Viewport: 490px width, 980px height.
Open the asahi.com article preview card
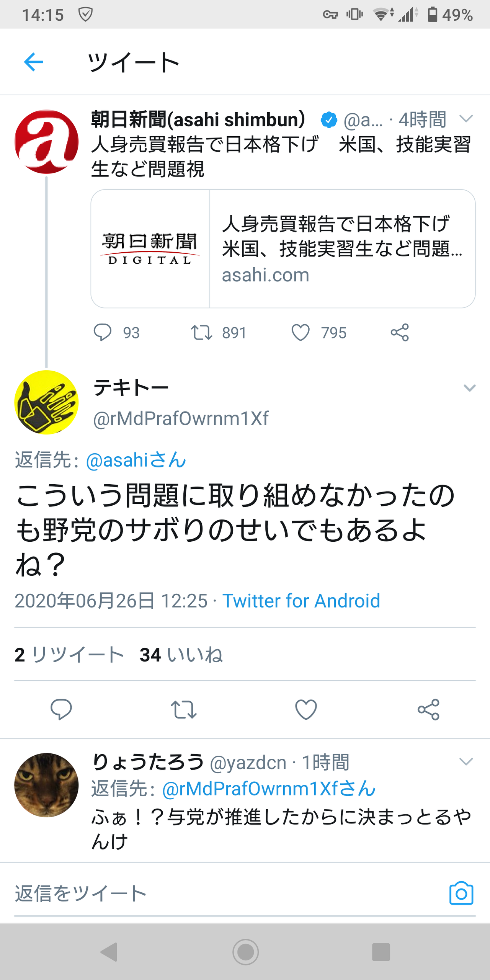(283, 248)
